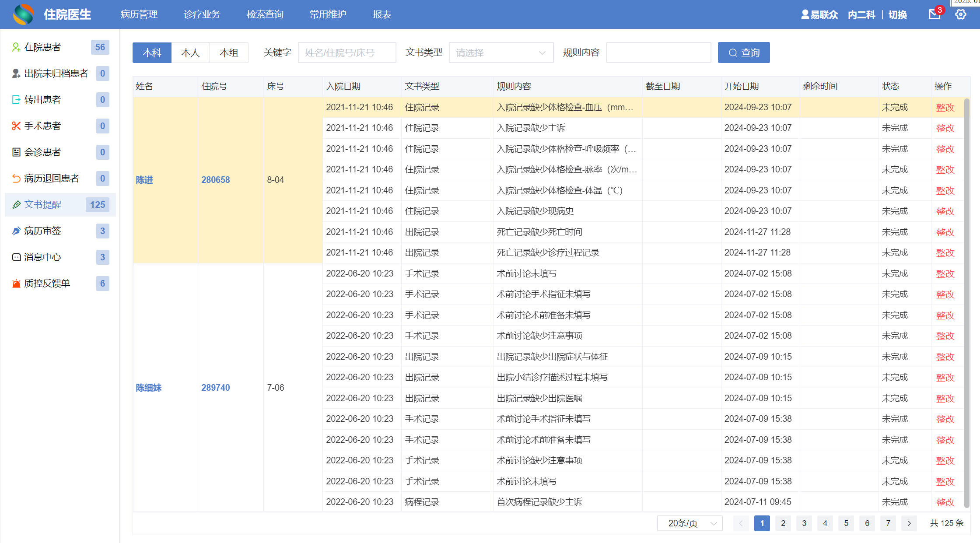Click the 手术患者 scissors icon
Image resolution: width=980 pixels, height=543 pixels.
pyautogui.click(x=16, y=126)
